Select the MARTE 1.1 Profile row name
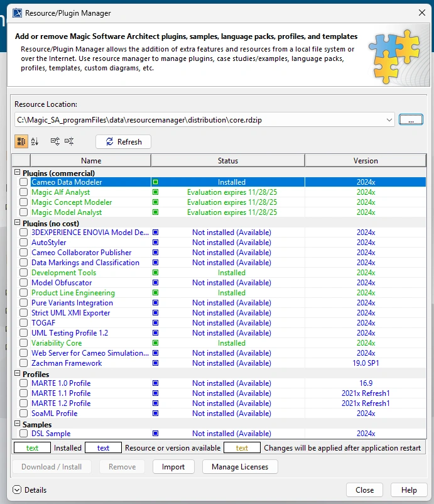 point(61,393)
